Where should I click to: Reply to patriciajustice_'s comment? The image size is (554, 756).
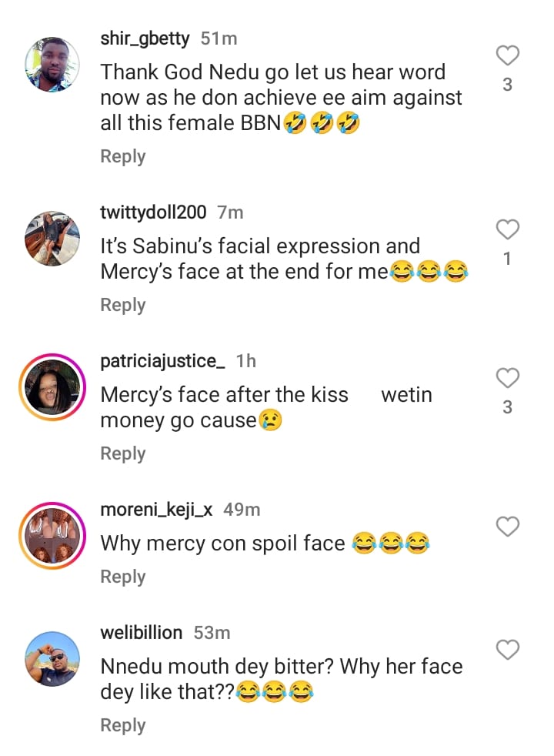(x=123, y=453)
